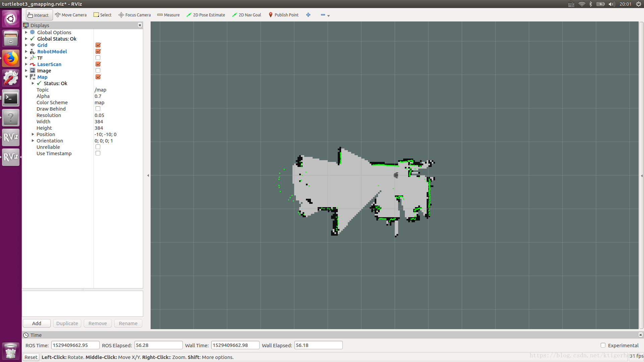Select the Interact tool
644x362 pixels.
(x=38, y=15)
